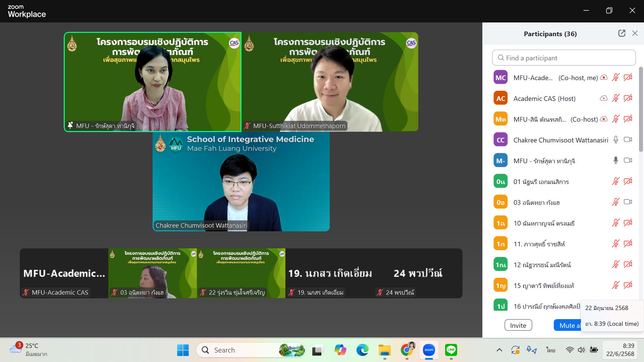Select Chakree Chumvisoot Wattanasiri video tile
Viewport: 644px width, 362px height.
[241, 181]
